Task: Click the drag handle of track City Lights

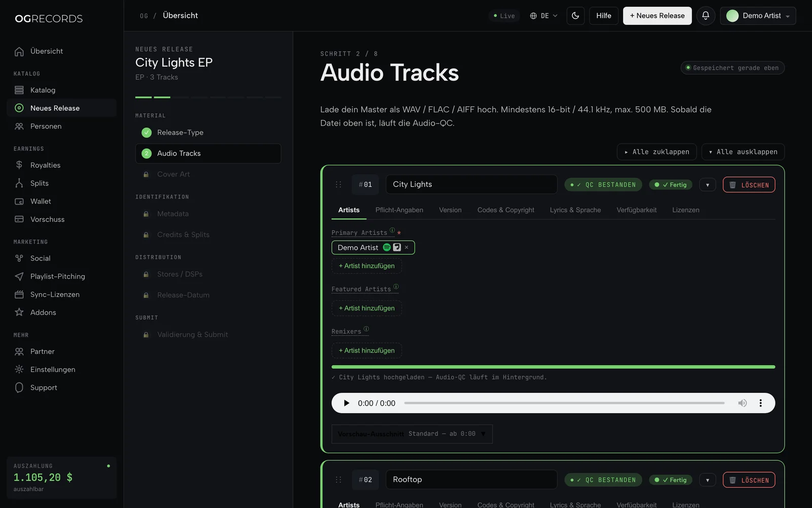Action: click(x=339, y=184)
